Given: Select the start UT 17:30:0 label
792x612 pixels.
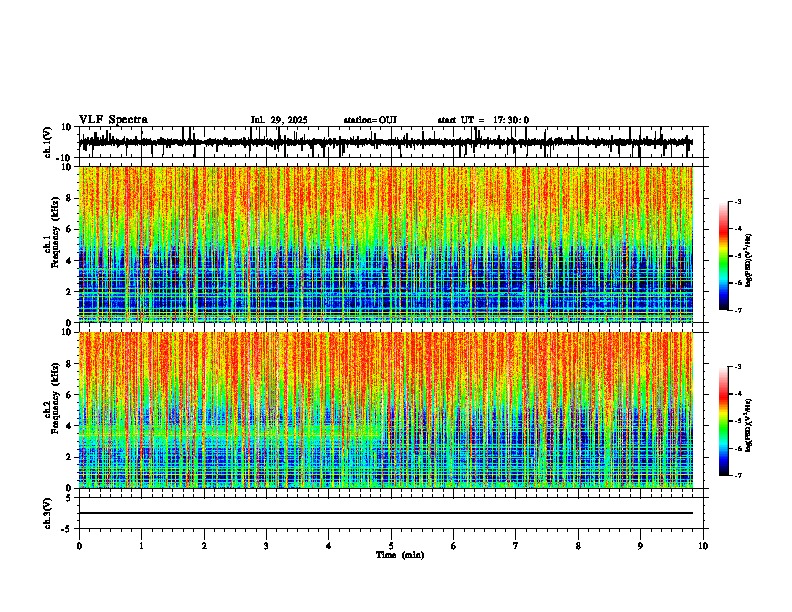Looking at the screenshot, I should [x=483, y=120].
